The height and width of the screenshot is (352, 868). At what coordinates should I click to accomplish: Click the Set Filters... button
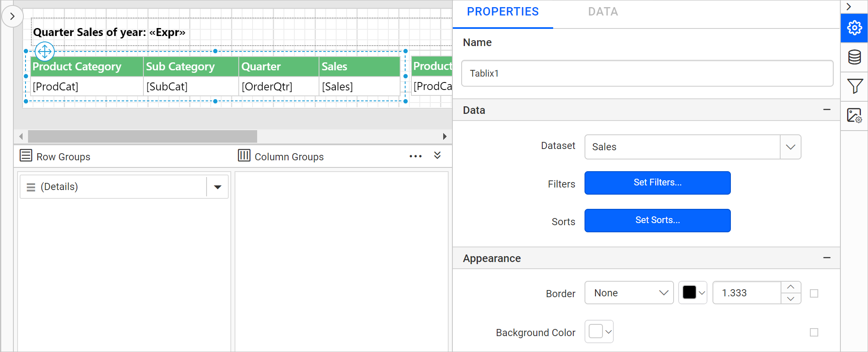(657, 183)
